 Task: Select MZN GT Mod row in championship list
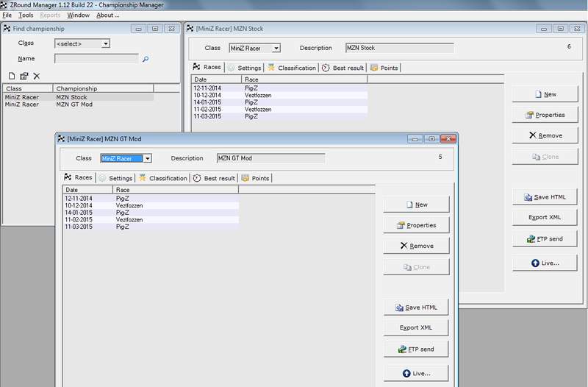(x=74, y=104)
